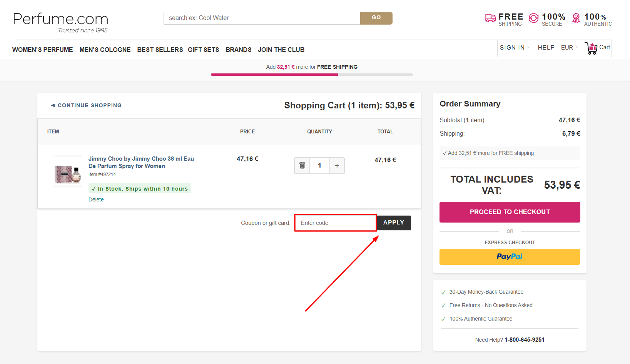This screenshot has width=630, height=364.
Task: Click the free shipping progress bar
Action: 312,75
